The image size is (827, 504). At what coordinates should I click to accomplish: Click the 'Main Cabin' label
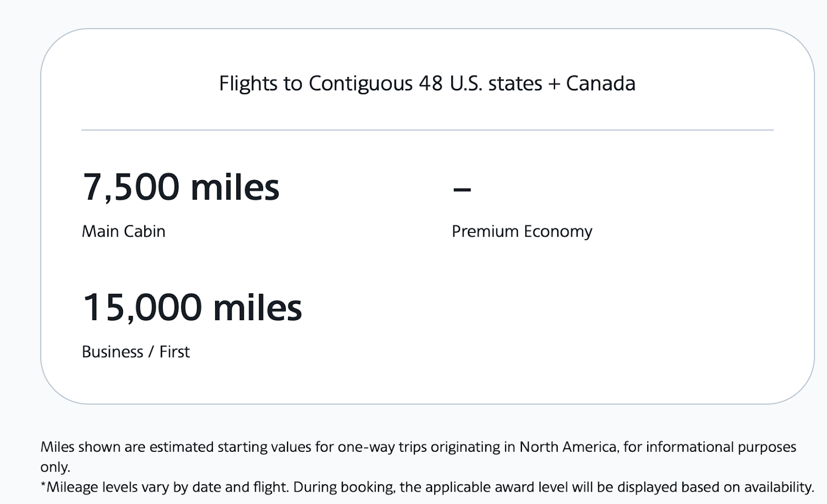(124, 231)
